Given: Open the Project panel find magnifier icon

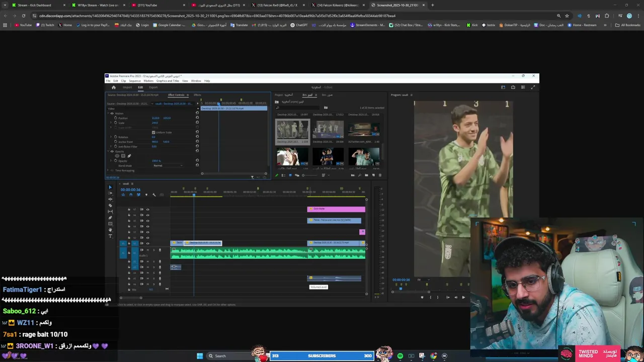Looking at the screenshot, I should [x=360, y=175].
